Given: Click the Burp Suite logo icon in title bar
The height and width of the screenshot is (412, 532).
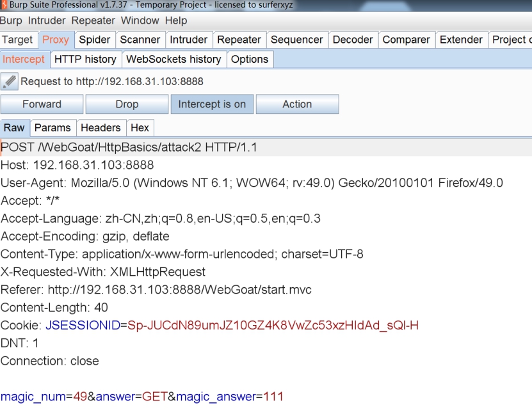Looking at the screenshot, I should pyautogui.click(x=4, y=4).
